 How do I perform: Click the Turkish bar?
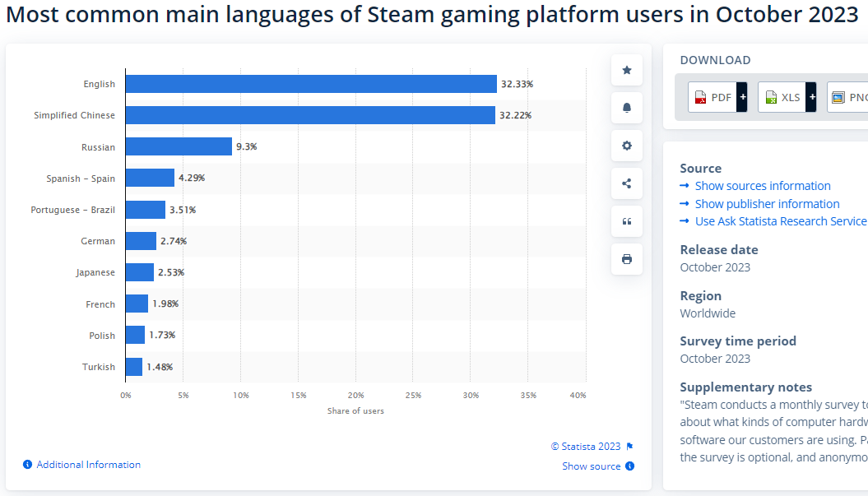(134, 367)
